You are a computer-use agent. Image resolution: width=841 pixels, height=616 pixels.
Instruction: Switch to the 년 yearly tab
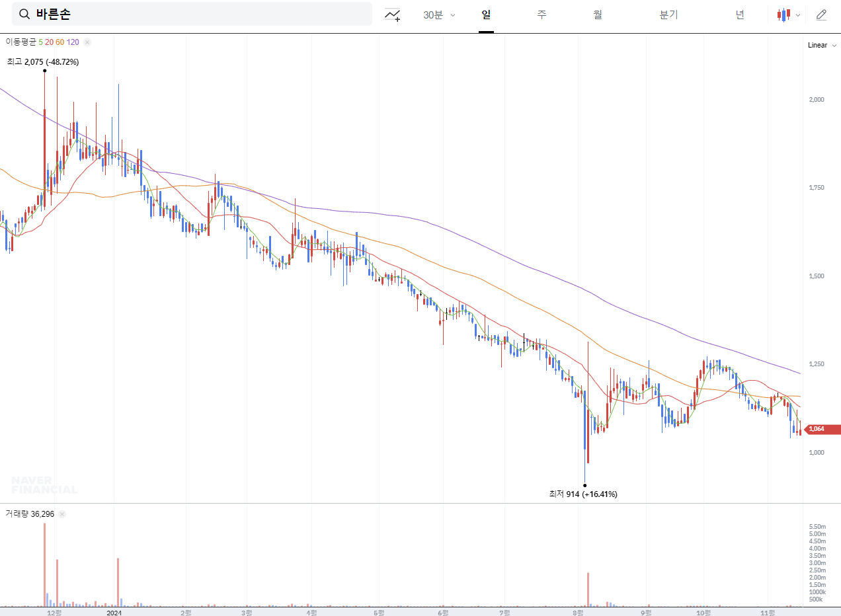click(740, 15)
